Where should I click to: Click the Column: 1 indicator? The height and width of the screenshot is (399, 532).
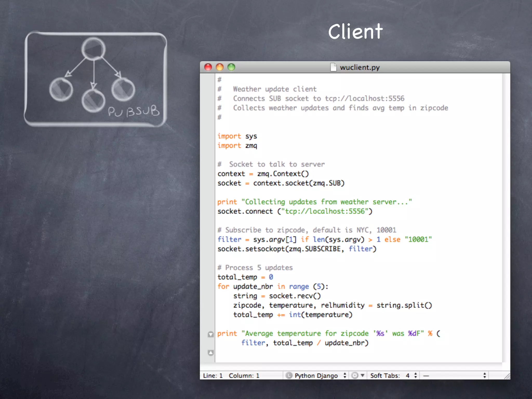(244, 376)
